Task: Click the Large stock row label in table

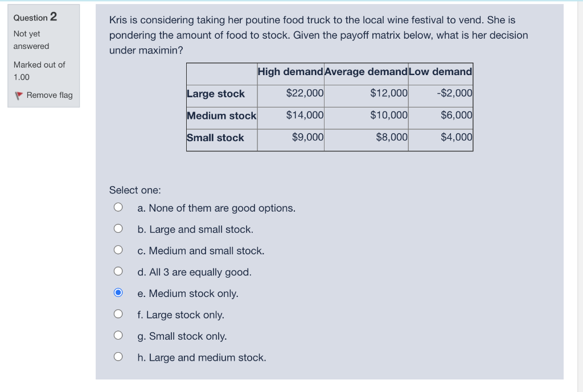Action: pyautogui.click(x=216, y=94)
